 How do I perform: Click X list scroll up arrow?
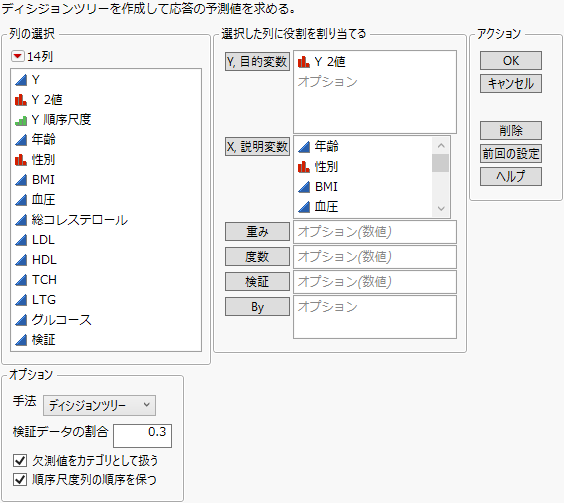441,145
